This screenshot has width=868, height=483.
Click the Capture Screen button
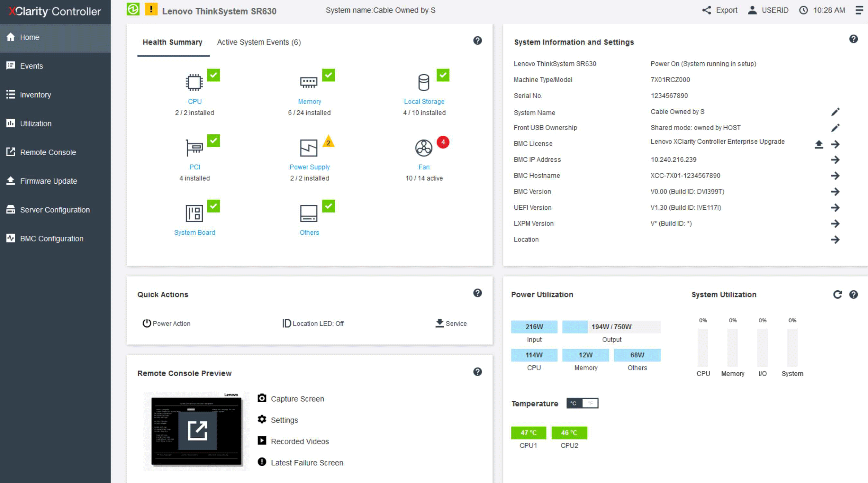pyautogui.click(x=297, y=398)
